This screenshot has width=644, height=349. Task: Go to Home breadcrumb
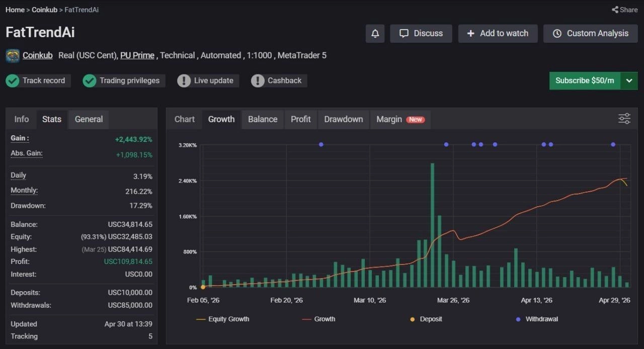15,10
